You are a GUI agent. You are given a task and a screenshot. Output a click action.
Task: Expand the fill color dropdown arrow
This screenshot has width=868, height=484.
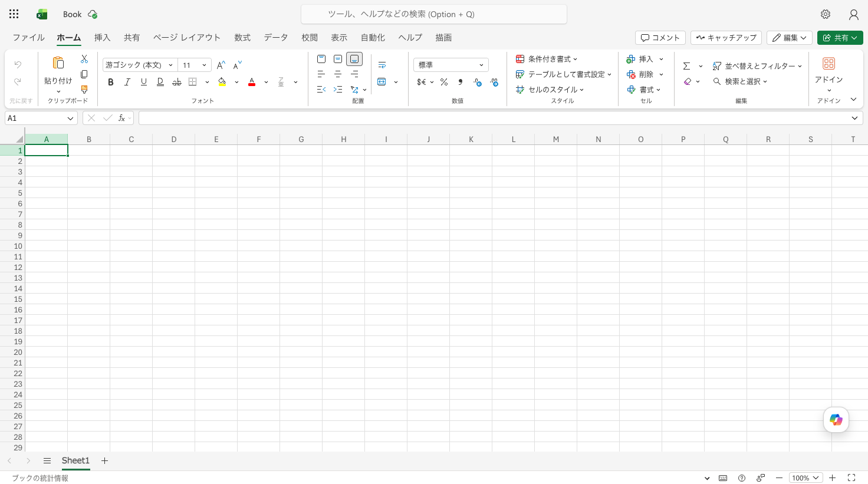236,82
